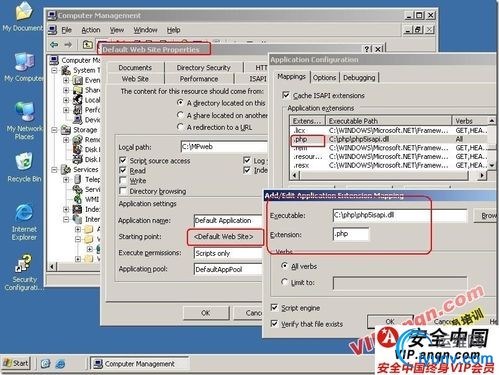499x375 pixels.
Task: Select Storage tree node icon
Action: click(x=66, y=130)
